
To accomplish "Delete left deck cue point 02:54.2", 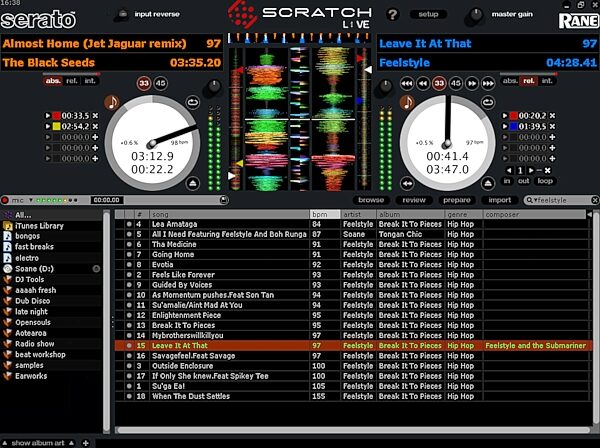I will click(95, 126).
